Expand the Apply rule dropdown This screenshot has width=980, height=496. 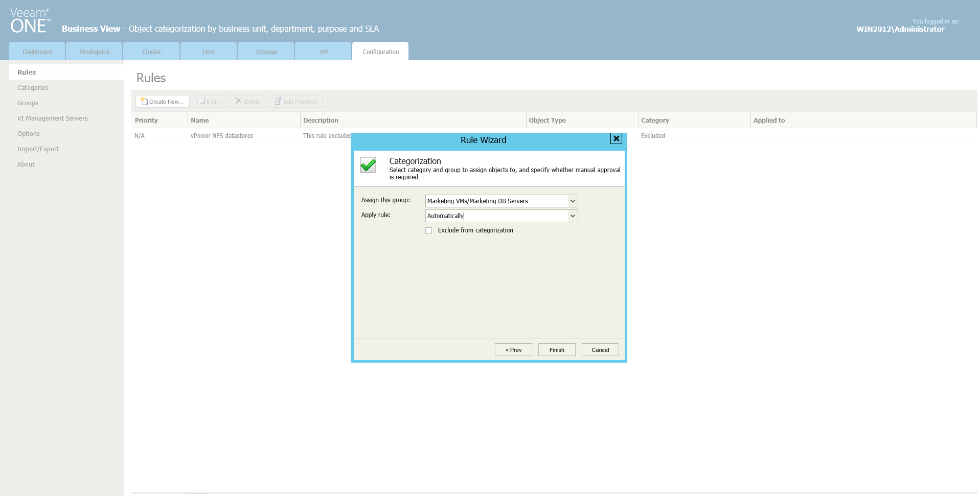[572, 216]
